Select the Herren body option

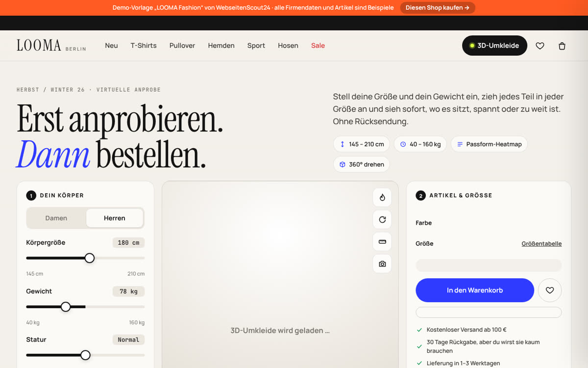point(115,218)
